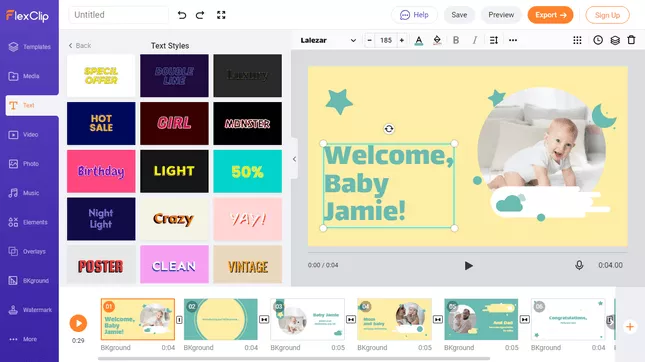Apply the Girl text style
This screenshot has width=645, height=362.
[x=174, y=123]
